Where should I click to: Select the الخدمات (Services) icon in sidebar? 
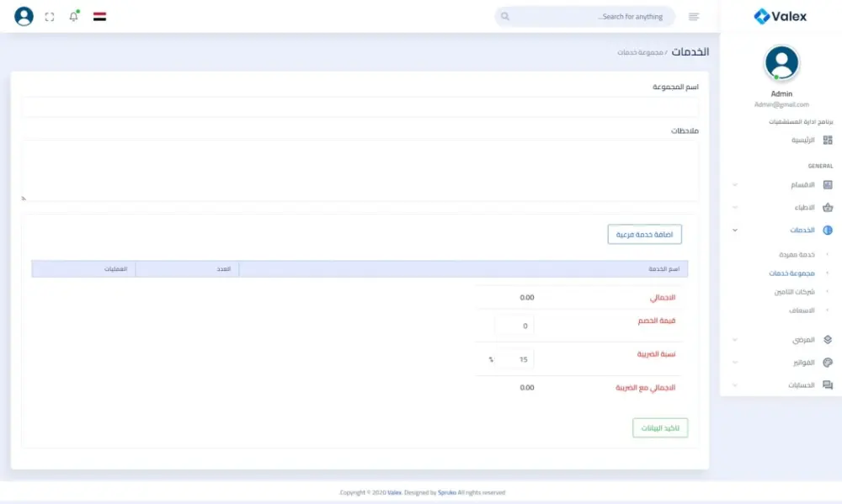click(829, 230)
